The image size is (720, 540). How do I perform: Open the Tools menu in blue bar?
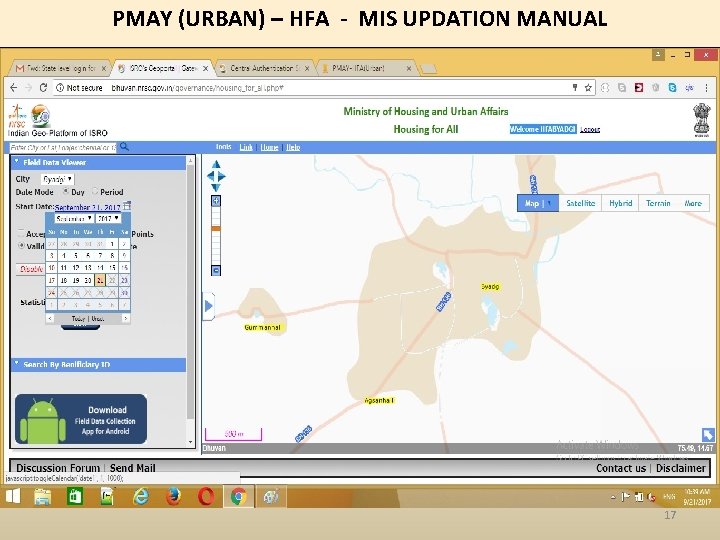224,147
